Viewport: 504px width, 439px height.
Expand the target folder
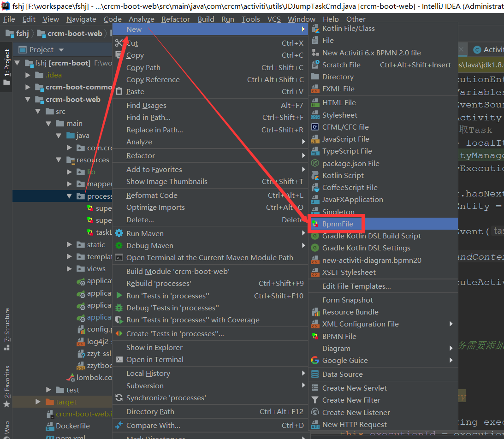click(38, 402)
